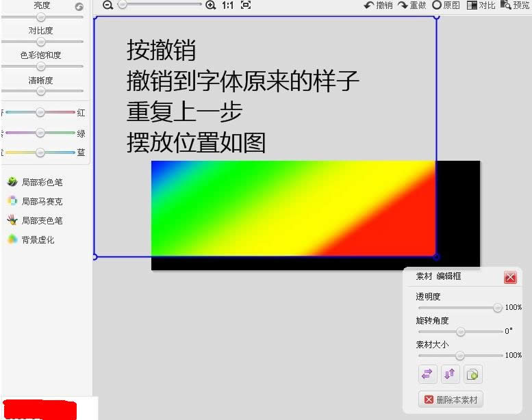Close the 素材 编辑框 panel
The height and width of the screenshot is (420, 532).
coord(510,277)
